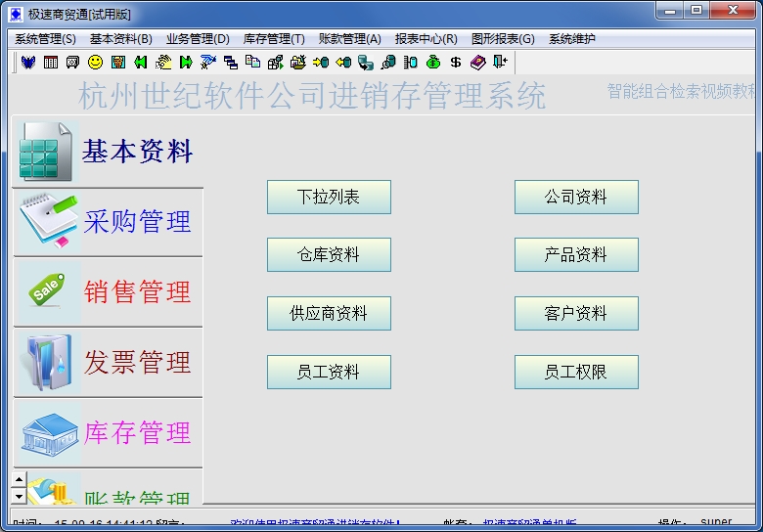Open the 业务管理(D) menu

[198, 39]
